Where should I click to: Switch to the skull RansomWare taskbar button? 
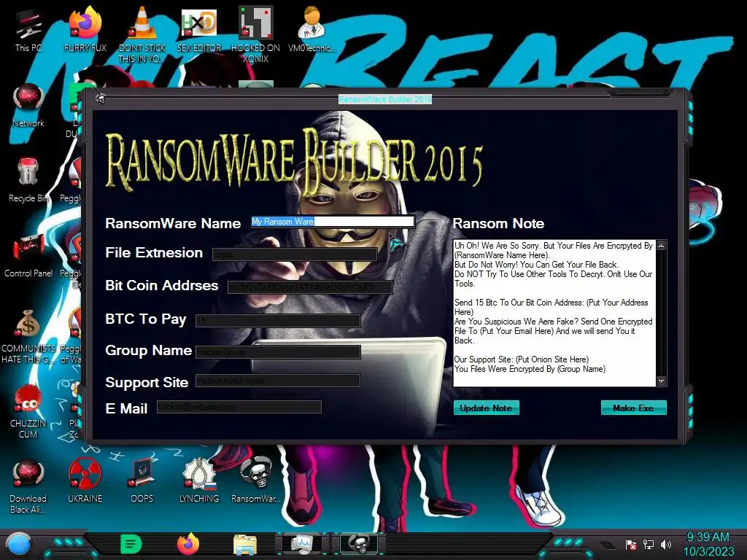[x=359, y=544]
